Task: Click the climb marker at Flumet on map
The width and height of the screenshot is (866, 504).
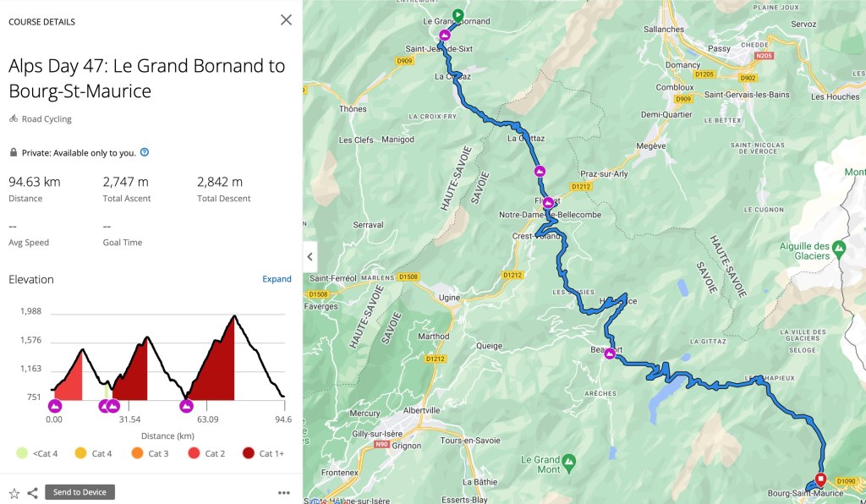Action: 548,202
